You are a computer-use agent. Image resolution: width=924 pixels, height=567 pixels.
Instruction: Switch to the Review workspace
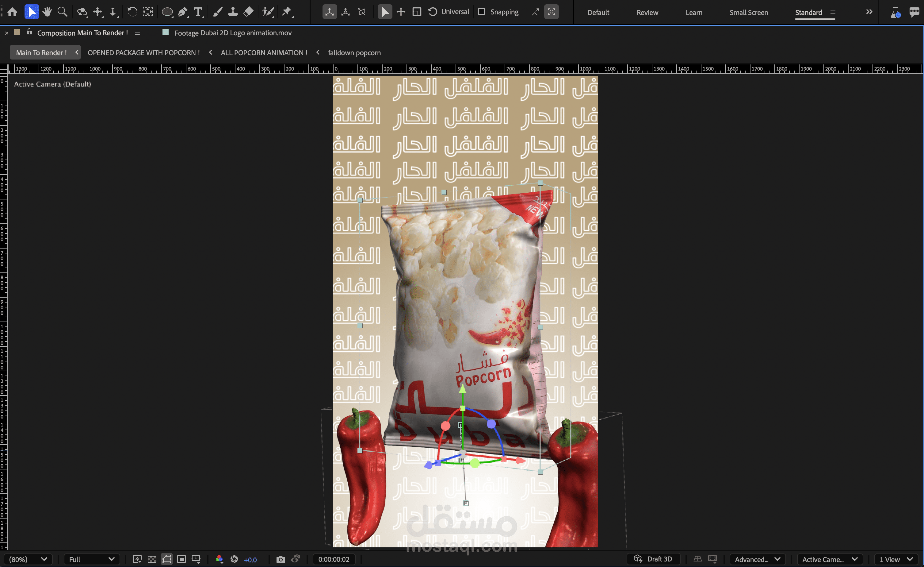[647, 12]
